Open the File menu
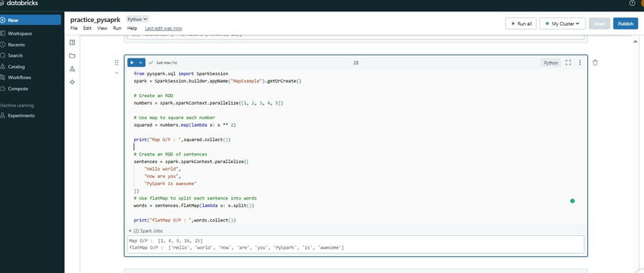The height and width of the screenshot is (273, 644). coord(73,28)
